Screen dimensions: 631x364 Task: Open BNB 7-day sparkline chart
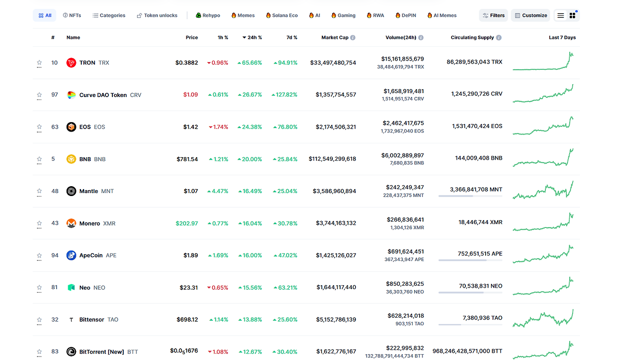(x=543, y=158)
